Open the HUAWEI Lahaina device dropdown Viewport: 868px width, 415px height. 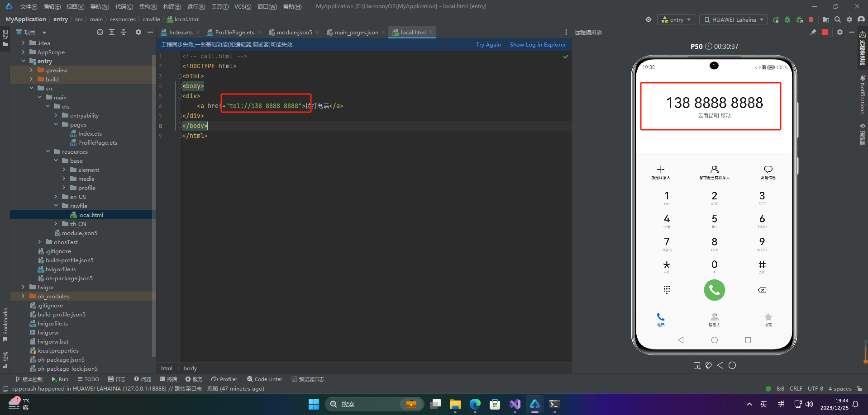pos(734,19)
